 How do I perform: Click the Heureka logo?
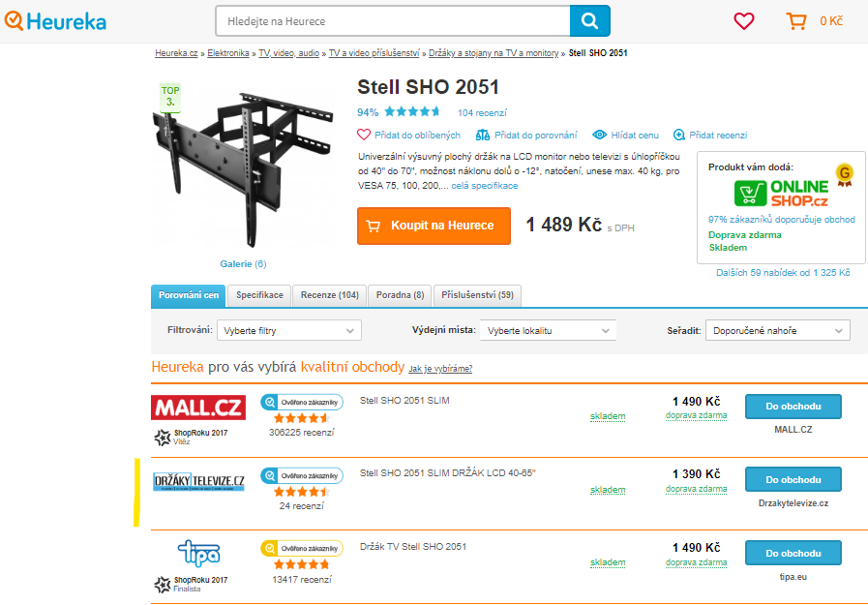(x=55, y=21)
